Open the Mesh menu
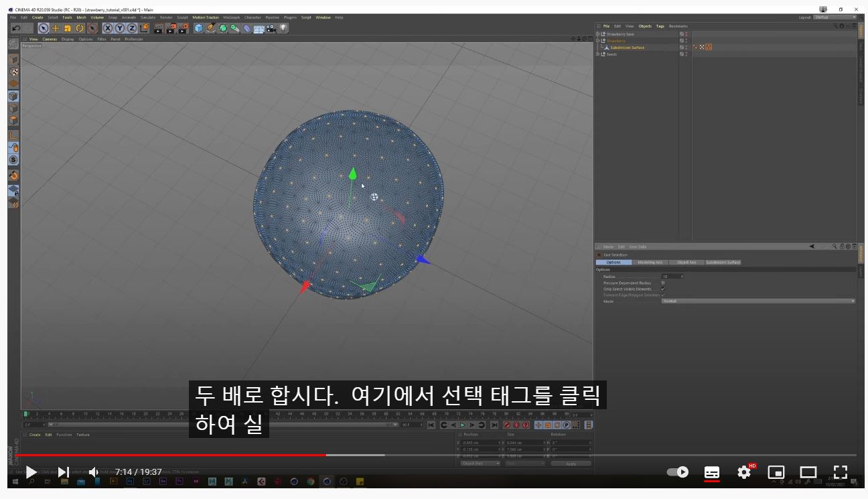Image resolution: width=868 pixels, height=499 pixels. [x=81, y=17]
